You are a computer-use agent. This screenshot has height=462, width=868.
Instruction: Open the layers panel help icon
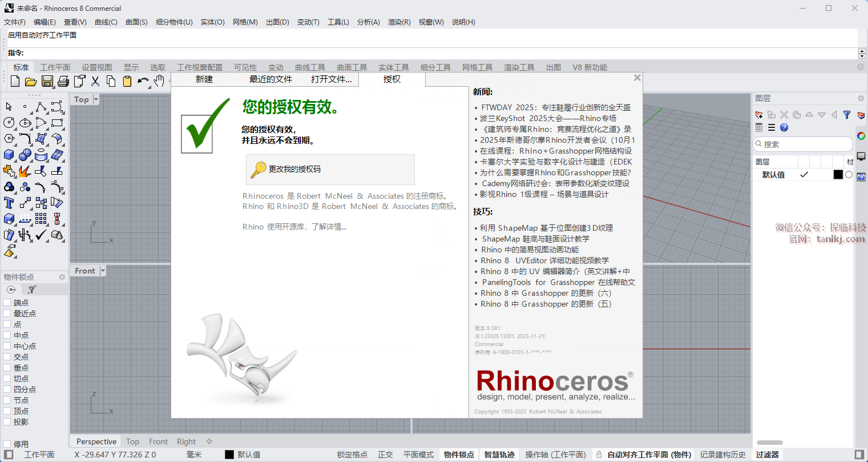pos(784,127)
